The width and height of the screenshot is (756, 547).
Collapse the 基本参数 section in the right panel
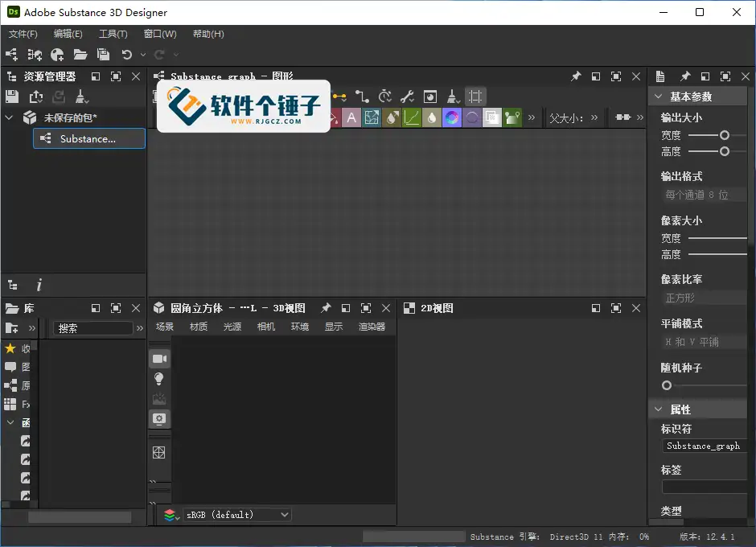pyautogui.click(x=659, y=95)
